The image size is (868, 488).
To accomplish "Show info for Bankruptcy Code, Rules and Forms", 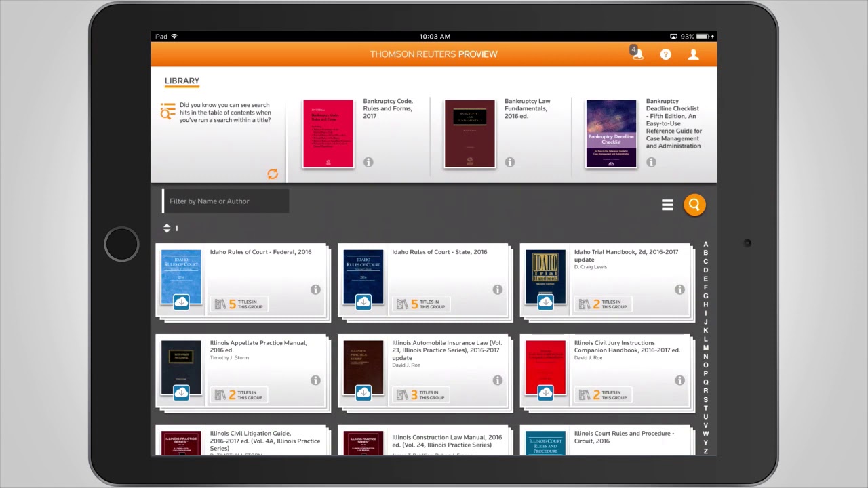I will [x=368, y=162].
